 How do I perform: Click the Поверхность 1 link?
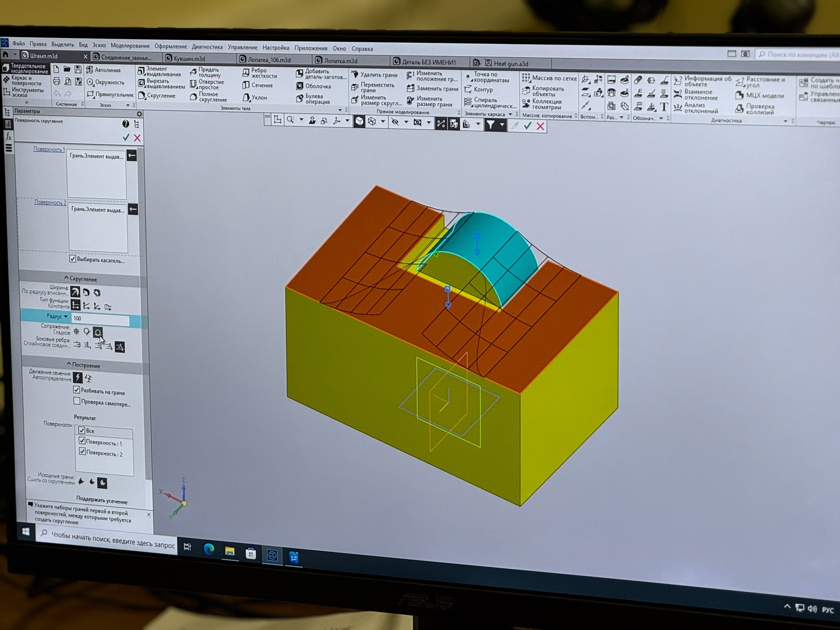pyautogui.click(x=48, y=149)
